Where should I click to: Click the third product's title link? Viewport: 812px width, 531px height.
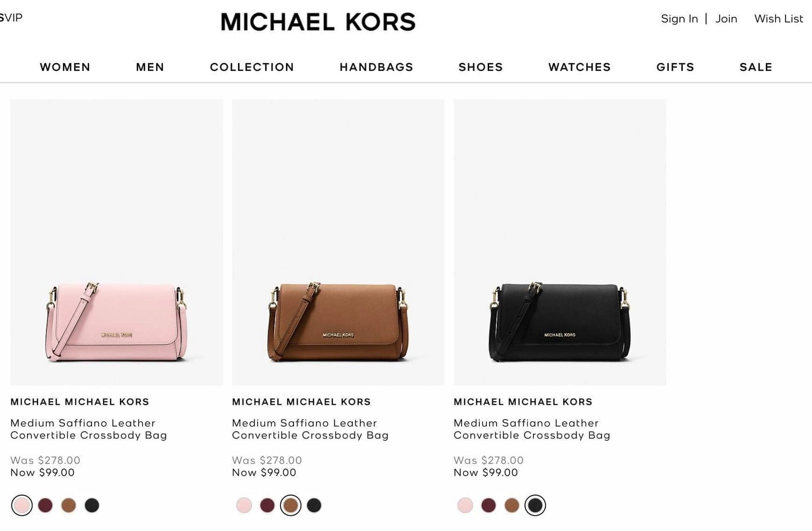click(x=532, y=429)
